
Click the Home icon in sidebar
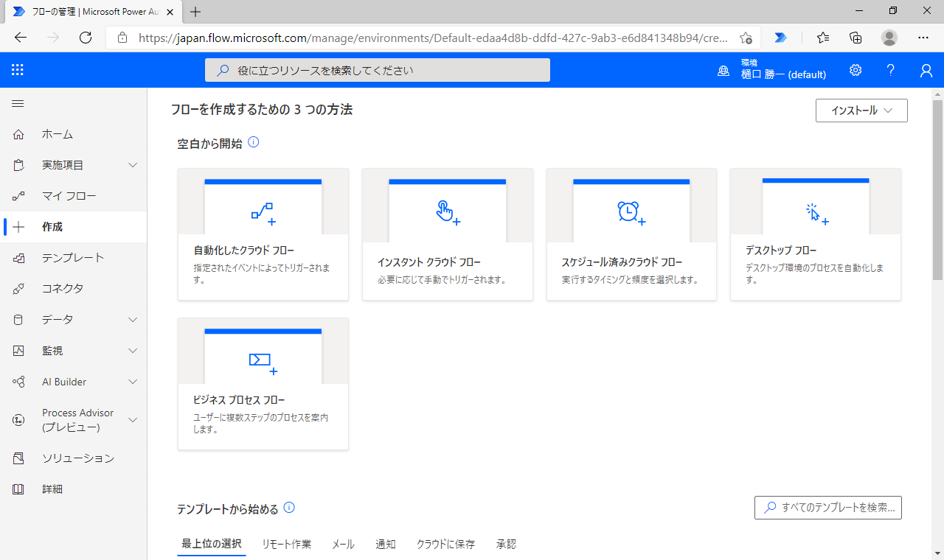[18, 134]
